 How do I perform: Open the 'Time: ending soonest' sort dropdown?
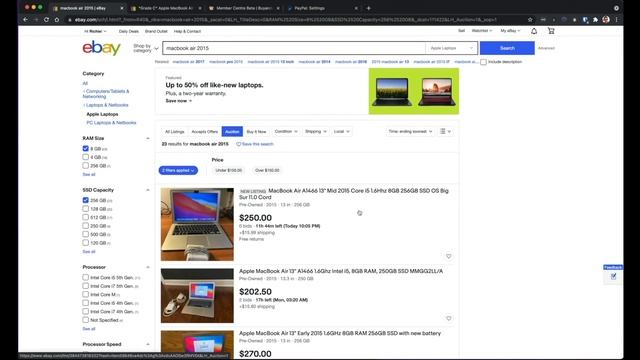[x=410, y=131]
